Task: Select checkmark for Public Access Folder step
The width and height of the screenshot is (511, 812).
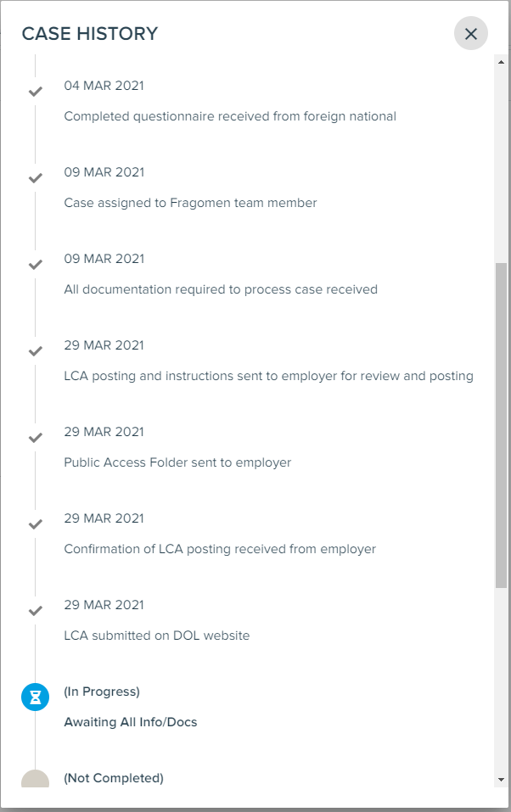Action: point(35,437)
